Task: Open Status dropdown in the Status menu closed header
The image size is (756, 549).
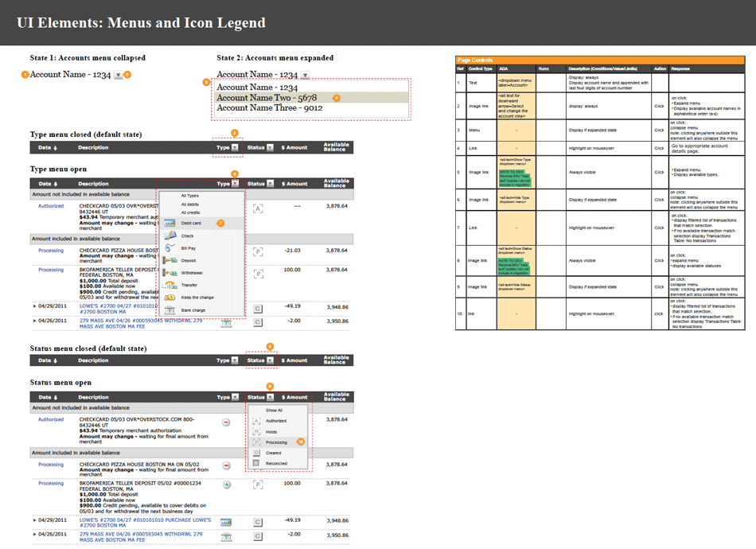Action: point(270,360)
